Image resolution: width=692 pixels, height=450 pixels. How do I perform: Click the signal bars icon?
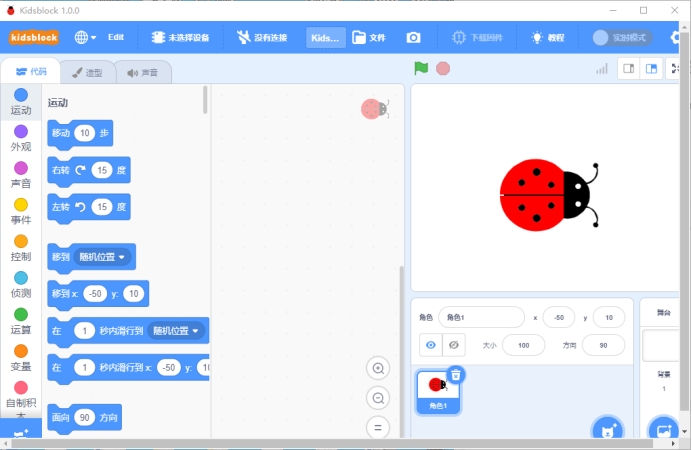pyautogui.click(x=602, y=68)
